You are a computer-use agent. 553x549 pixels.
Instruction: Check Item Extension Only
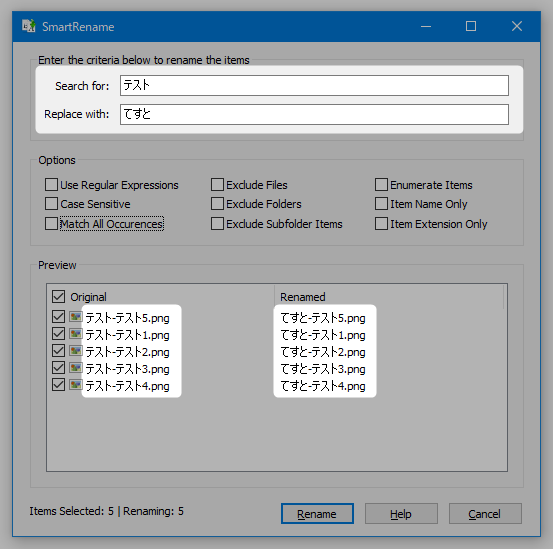click(x=381, y=224)
